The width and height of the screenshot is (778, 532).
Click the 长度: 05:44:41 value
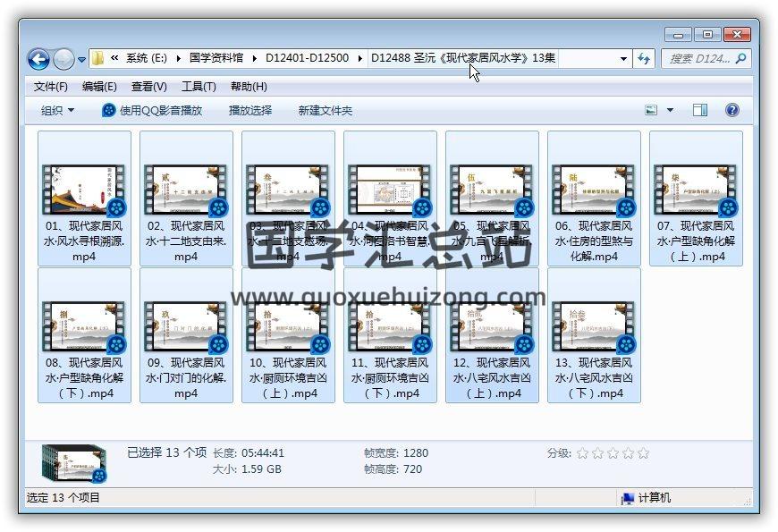(263, 453)
